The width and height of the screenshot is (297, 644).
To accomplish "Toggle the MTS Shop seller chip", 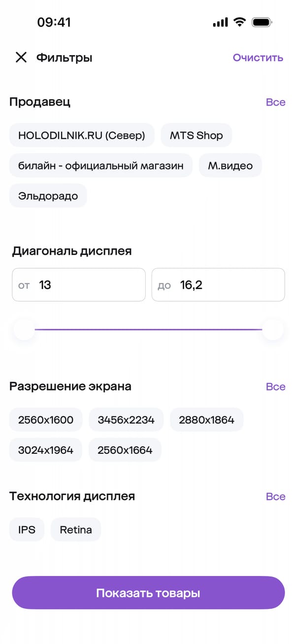I will pos(196,135).
